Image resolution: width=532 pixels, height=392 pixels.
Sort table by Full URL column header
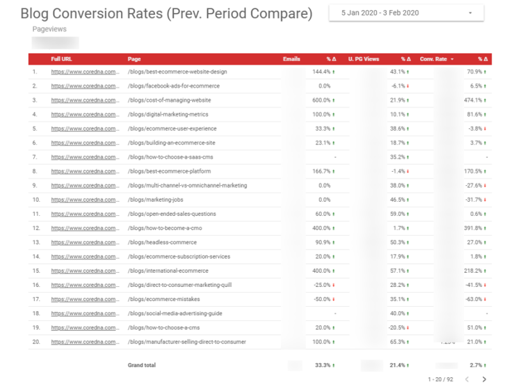click(x=61, y=59)
